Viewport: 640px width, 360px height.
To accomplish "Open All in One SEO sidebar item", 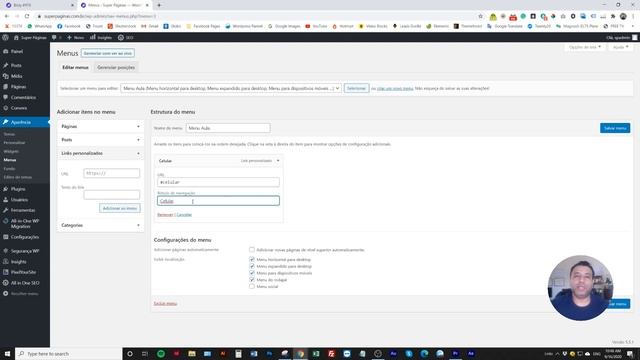I will point(24,283).
